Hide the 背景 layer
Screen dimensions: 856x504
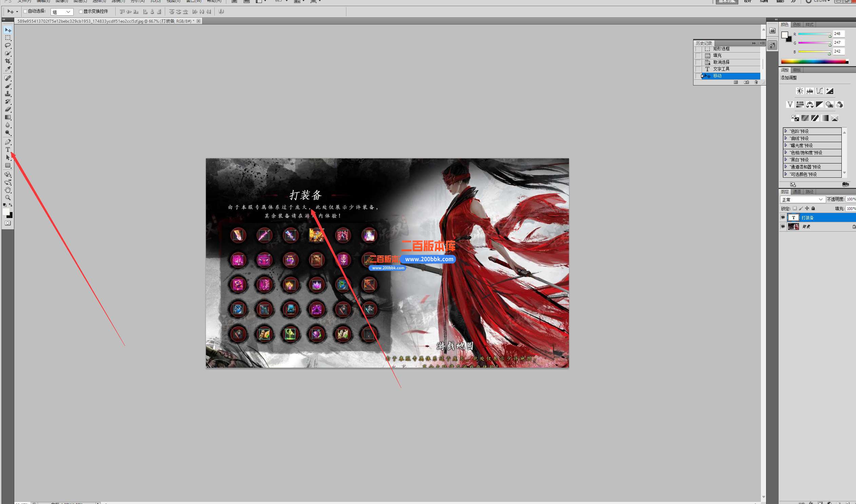783,227
